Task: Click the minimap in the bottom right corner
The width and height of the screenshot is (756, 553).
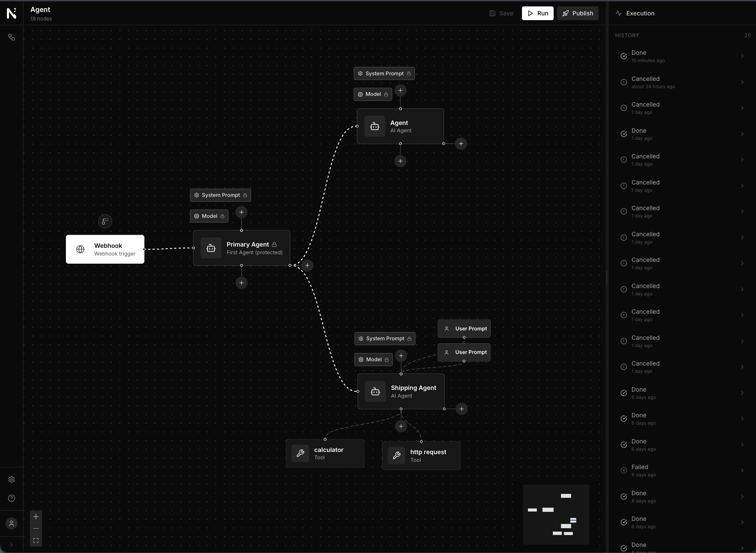Action: [x=555, y=514]
